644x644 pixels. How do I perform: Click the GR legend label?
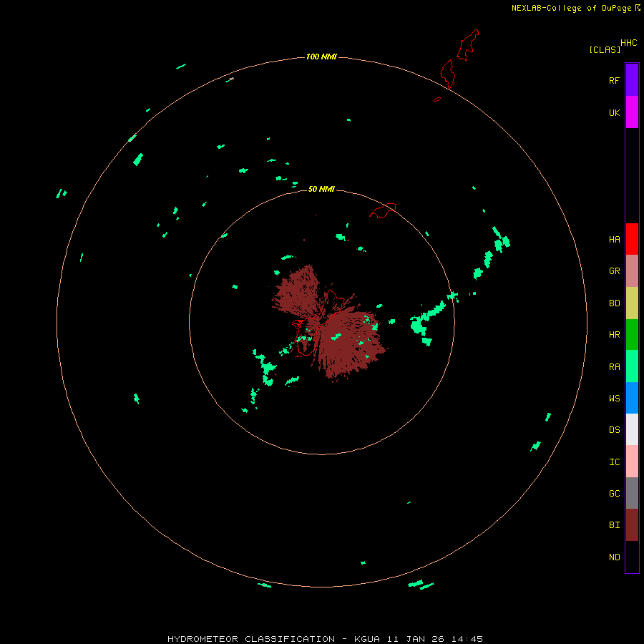coord(614,270)
